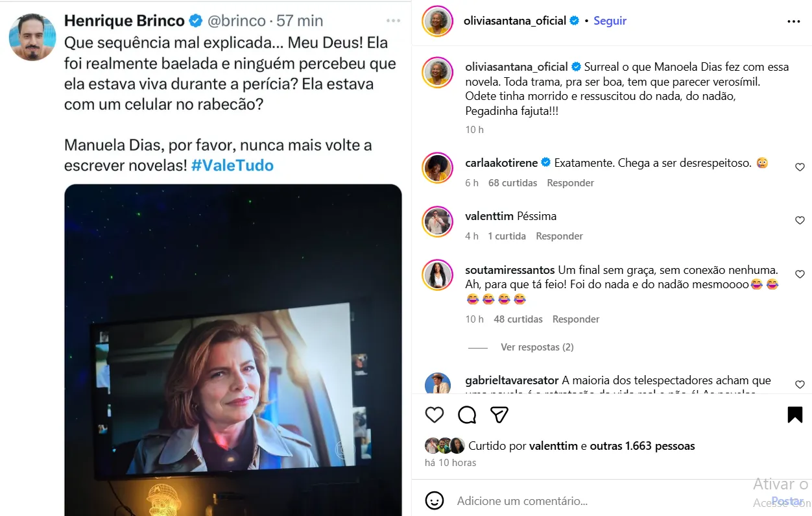Expand "Ver respostas (2)" replies

(537, 347)
